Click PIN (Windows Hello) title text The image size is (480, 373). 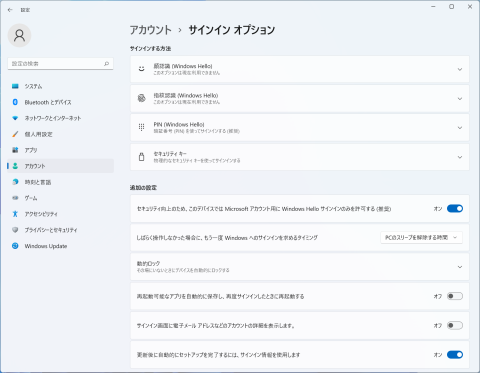[x=179, y=124]
